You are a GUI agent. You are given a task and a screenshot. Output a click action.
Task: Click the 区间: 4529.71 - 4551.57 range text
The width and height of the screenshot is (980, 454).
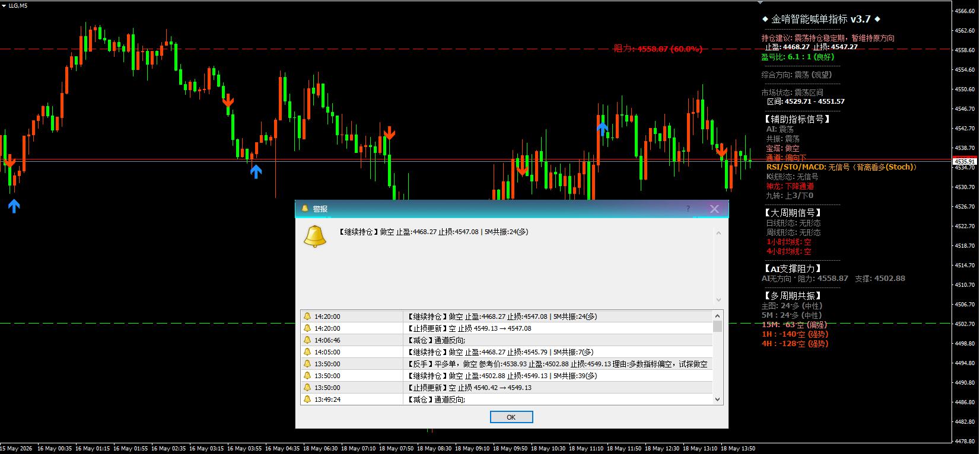pyautogui.click(x=806, y=101)
